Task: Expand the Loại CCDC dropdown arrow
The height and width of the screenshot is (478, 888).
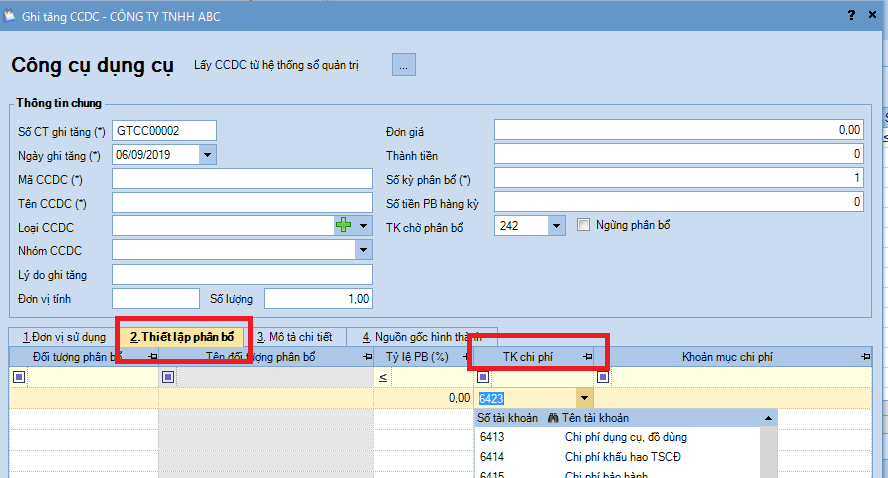Action: 364,225
